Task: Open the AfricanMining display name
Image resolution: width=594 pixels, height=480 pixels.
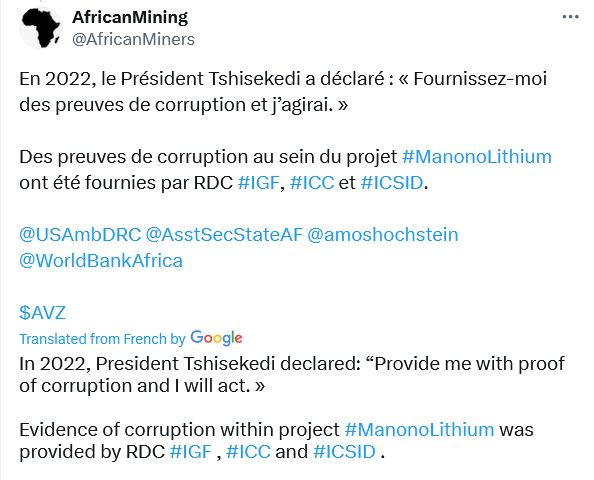Action: 130,17
